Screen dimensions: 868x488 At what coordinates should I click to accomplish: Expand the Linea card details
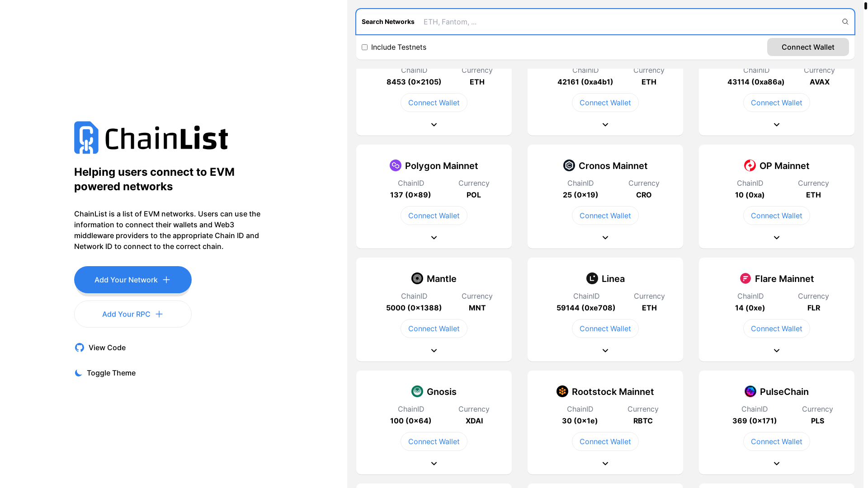click(605, 351)
